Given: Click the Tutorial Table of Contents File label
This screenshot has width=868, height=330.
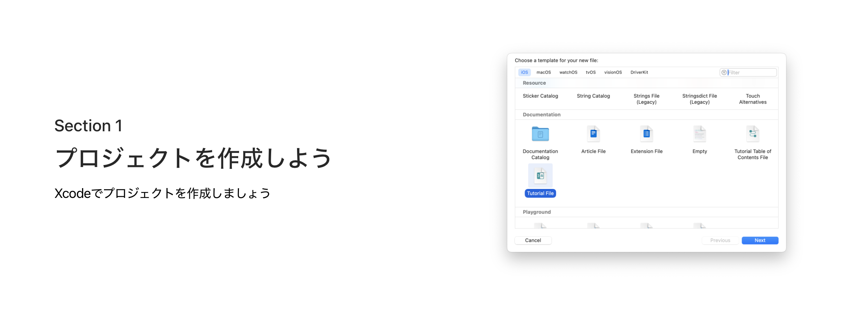Looking at the screenshot, I should click(753, 154).
